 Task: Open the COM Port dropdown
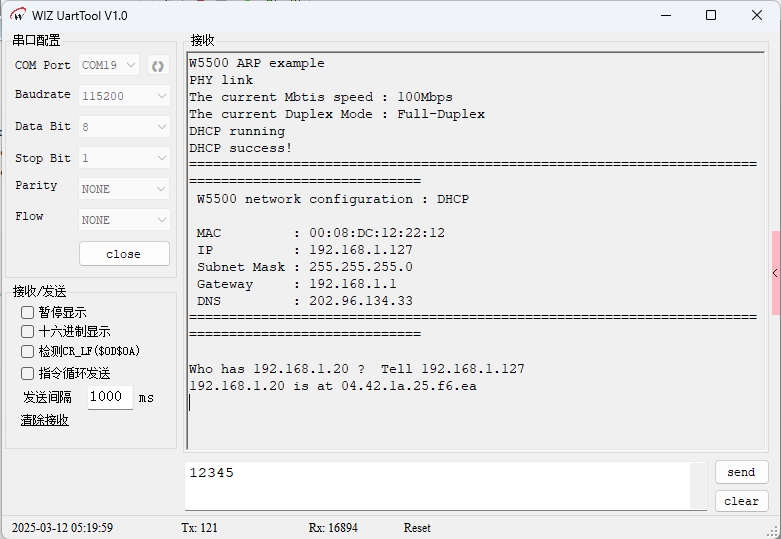tap(109, 66)
